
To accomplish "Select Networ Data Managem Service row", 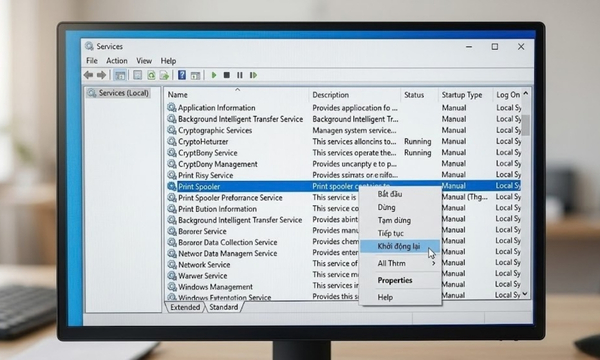I will (x=343, y=253).
